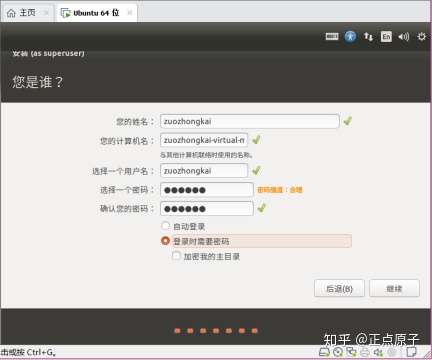Viewport: 432px width, 360px height.
Task: Open the keyboard indicator in top panel
Action: click(x=332, y=36)
